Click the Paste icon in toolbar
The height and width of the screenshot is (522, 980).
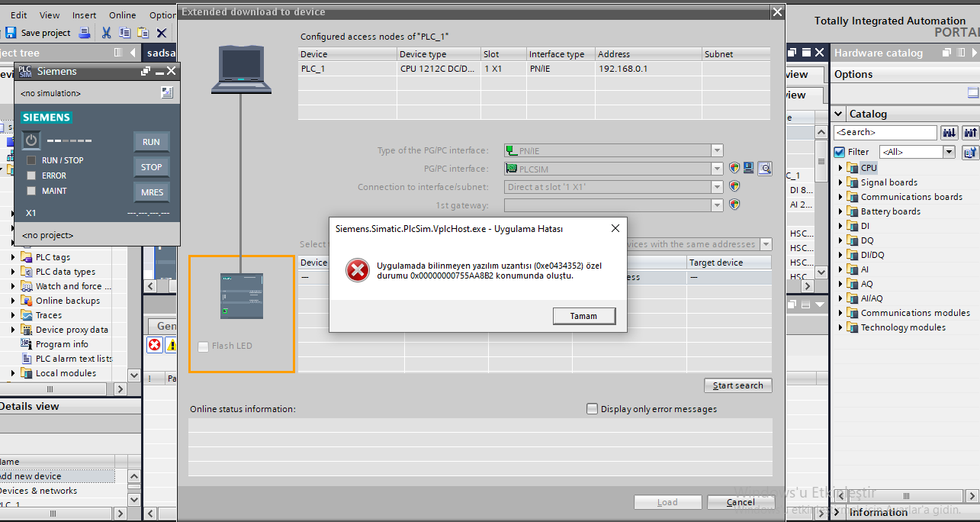pos(143,33)
